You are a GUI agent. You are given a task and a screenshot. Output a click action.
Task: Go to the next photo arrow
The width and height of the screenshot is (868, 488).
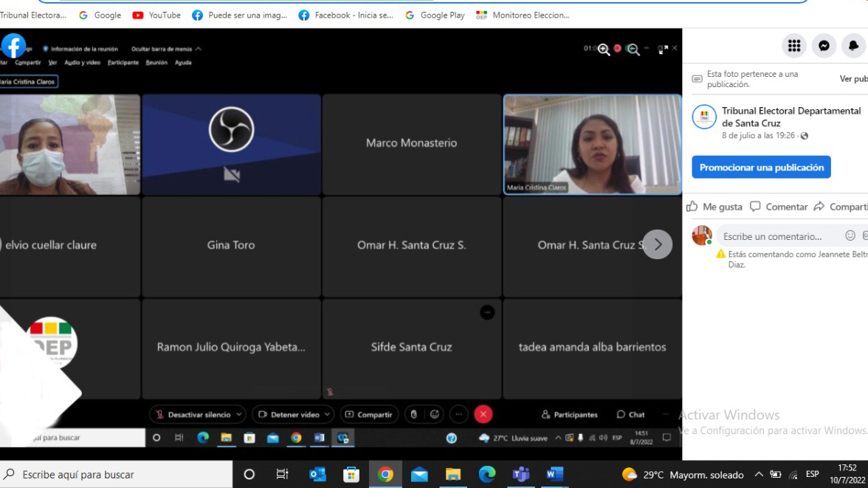tap(657, 244)
